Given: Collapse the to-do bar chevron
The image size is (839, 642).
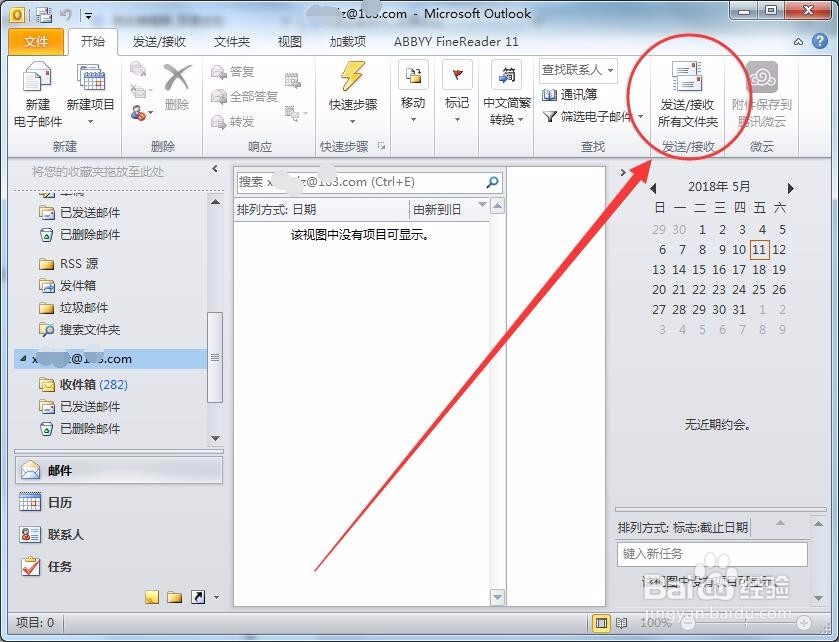Looking at the screenshot, I should [623, 172].
